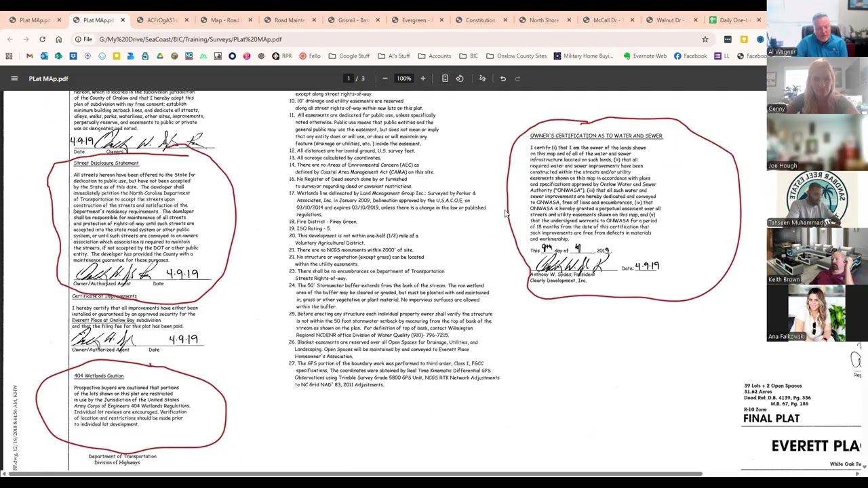Click the File site info chip
The image size is (868, 488).
[x=84, y=39]
